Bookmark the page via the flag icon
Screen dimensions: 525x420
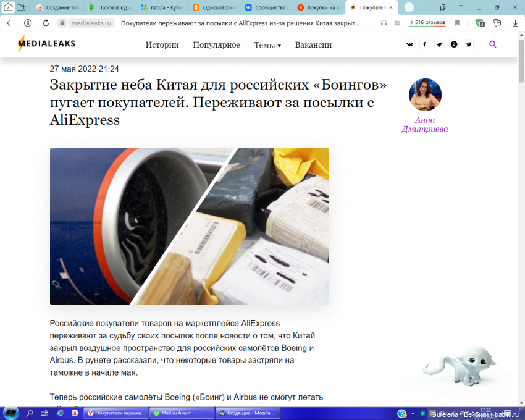[458, 23]
